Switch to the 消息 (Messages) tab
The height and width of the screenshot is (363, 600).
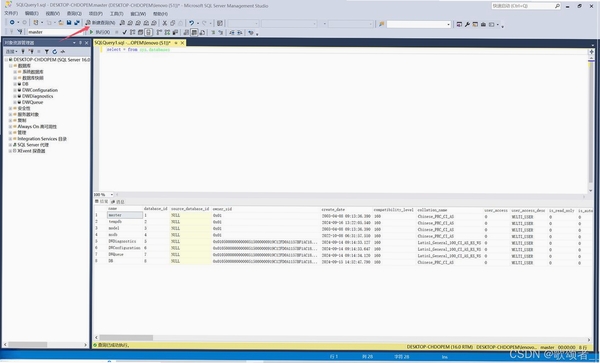click(x=118, y=202)
